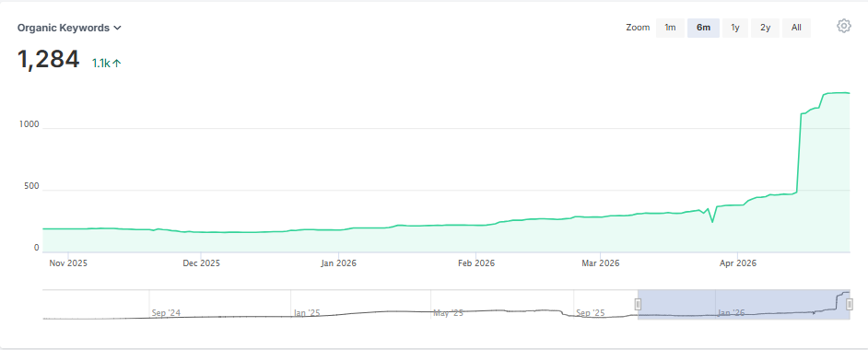
Task: Click the mid-April spike on the chart line
Action: pos(800,152)
